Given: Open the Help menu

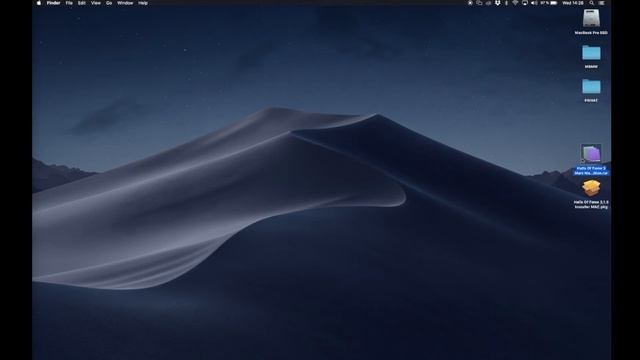Looking at the screenshot, I should click(x=143, y=3).
